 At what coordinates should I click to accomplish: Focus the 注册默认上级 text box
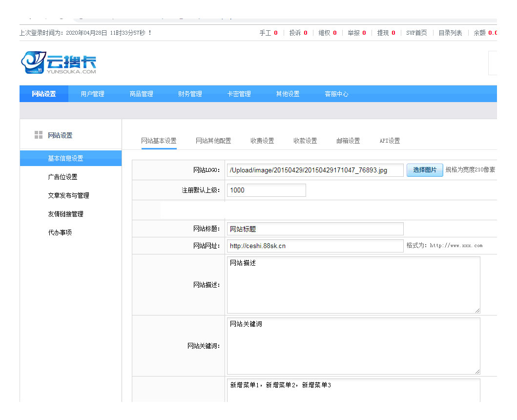click(x=266, y=190)
